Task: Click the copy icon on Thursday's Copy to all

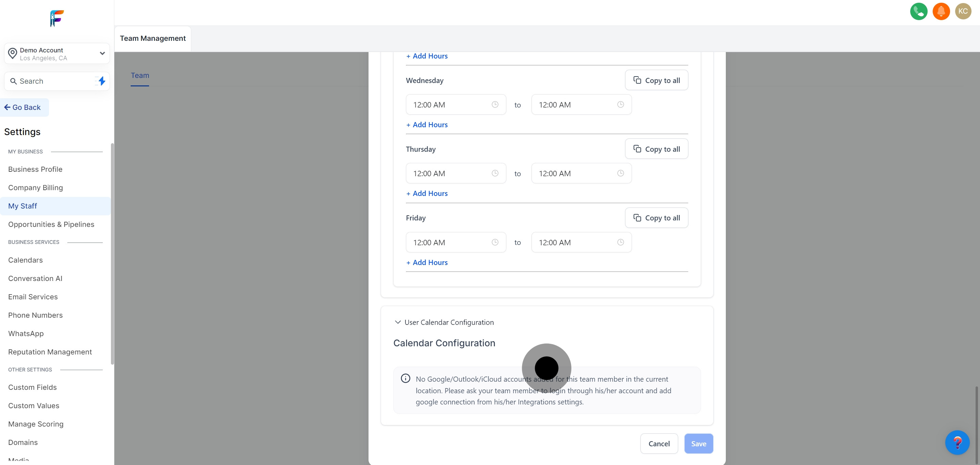Action: point(637,148)
